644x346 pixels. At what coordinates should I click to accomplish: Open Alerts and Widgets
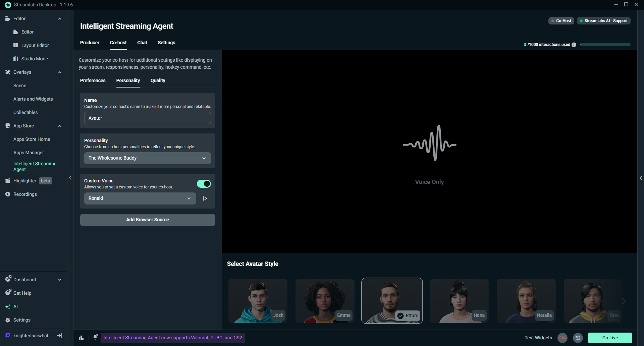point(33,99)
